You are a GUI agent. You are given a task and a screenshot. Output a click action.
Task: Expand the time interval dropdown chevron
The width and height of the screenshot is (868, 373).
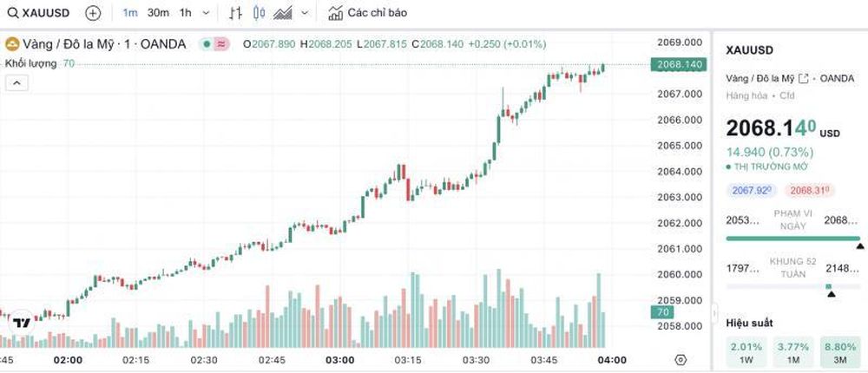[206, 13]
